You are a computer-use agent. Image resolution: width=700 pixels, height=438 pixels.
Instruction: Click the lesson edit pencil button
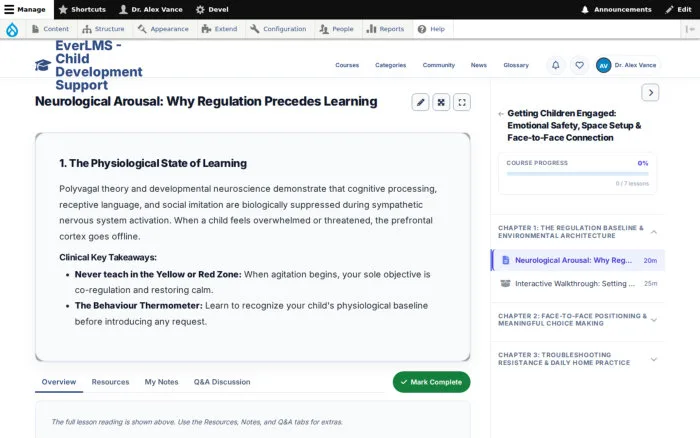(x=420, y=102)
